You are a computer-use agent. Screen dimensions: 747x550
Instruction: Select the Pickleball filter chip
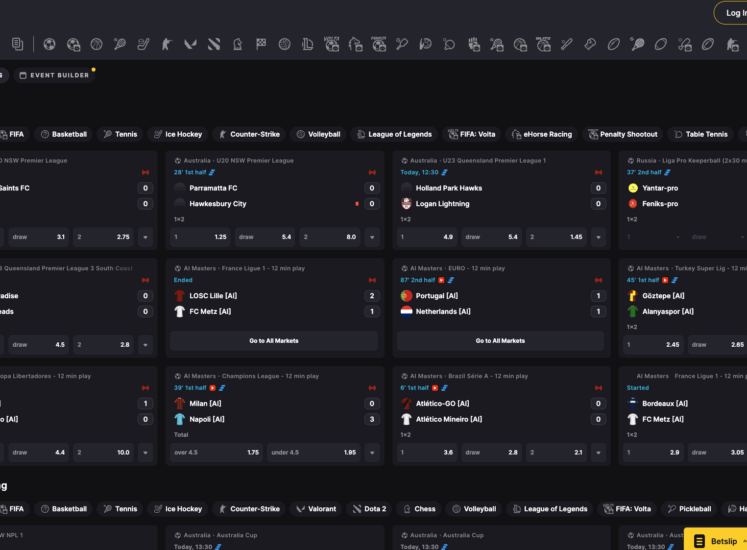pyautogui.click(x=689, y=509)
